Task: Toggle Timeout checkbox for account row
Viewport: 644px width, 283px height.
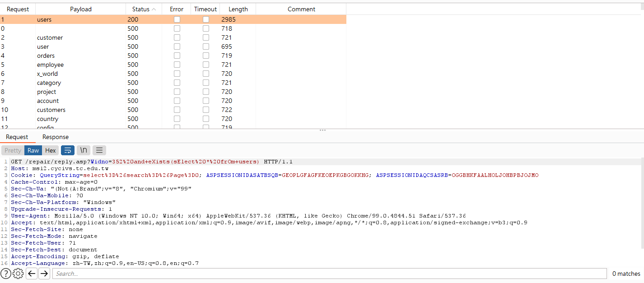Action: point(206,101)
